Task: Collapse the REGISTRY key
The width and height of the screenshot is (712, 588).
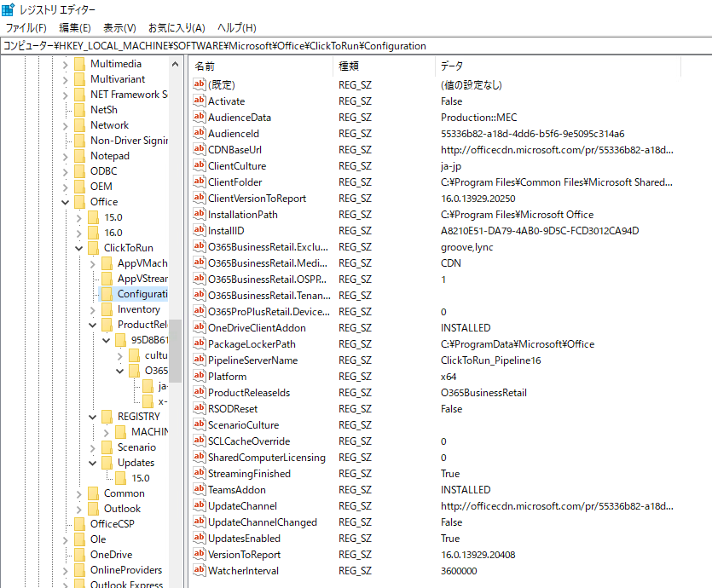Action: coord(93,417)
